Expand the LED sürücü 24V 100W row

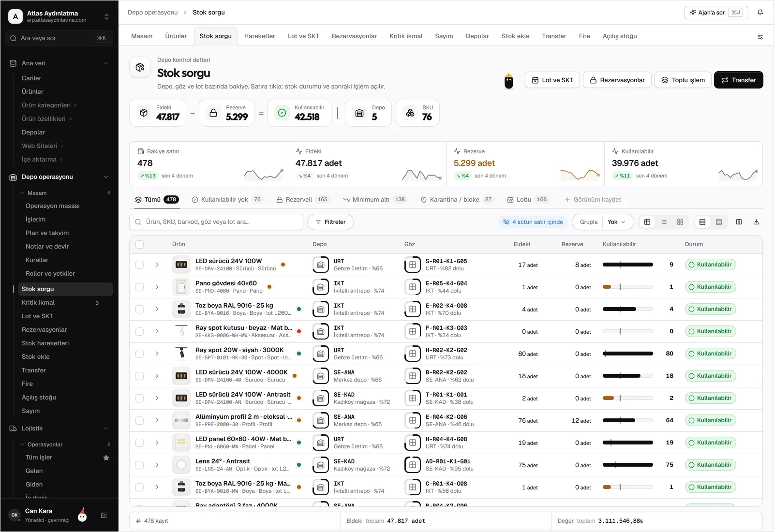157,265
